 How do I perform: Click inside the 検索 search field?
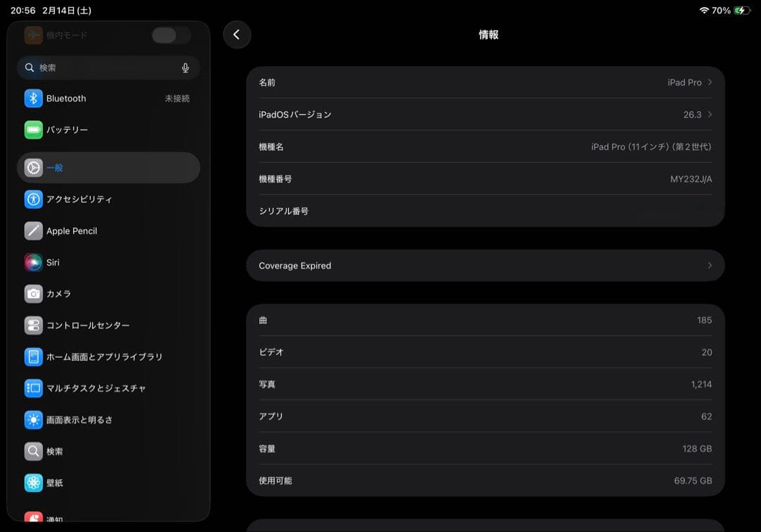(99, 68)
